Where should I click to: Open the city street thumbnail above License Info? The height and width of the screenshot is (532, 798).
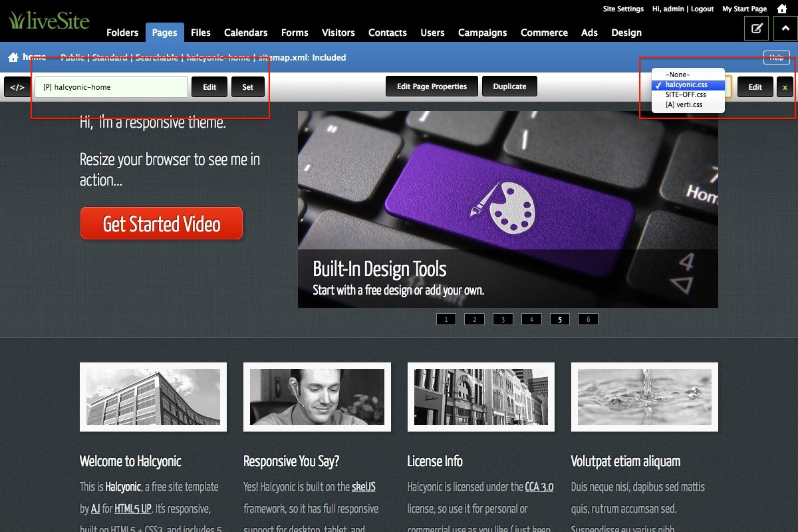[x=481, y=397]
